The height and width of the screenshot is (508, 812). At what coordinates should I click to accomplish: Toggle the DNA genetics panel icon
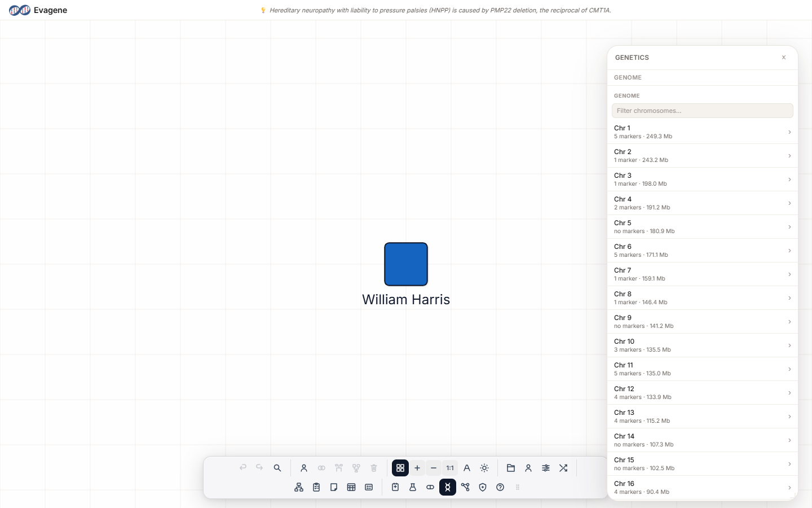pos(448,487)
